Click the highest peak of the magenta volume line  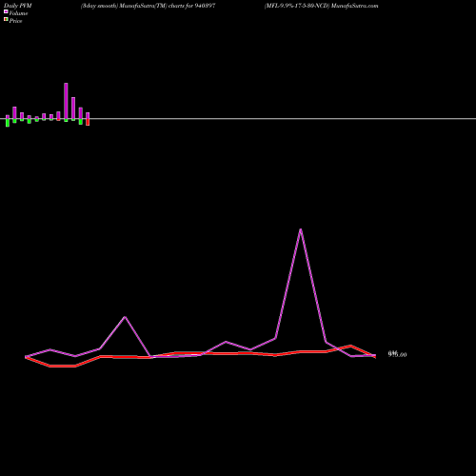pyautogui.click(x=301, y=229)
